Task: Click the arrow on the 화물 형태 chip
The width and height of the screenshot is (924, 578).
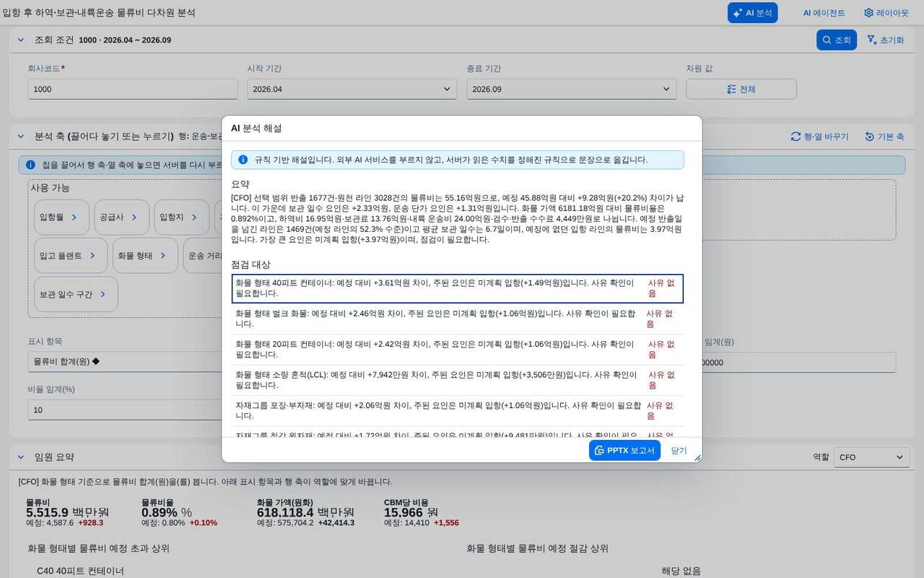Action: [x=163, y=256]
